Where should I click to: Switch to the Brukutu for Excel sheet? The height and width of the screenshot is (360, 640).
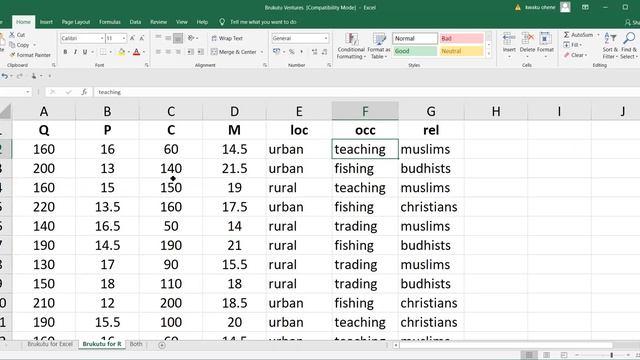pos(50,344)
